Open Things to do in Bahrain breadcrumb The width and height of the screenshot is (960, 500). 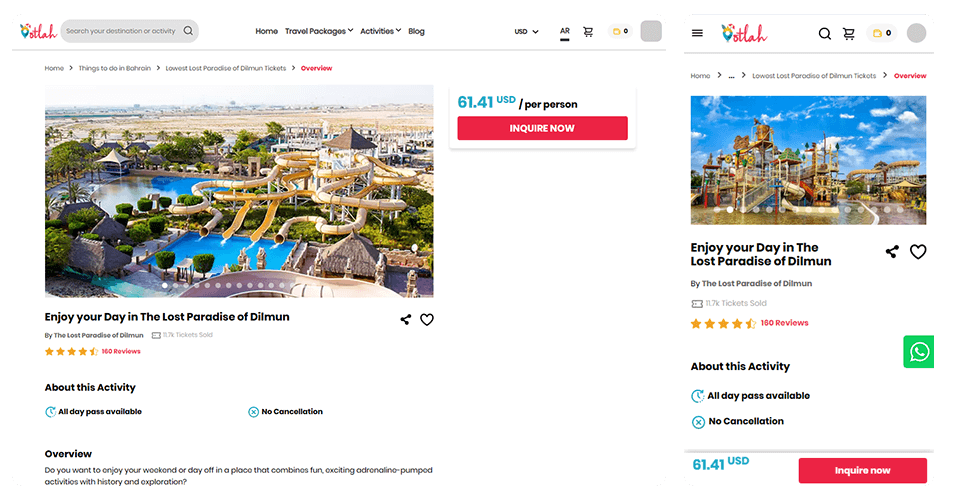114,68
